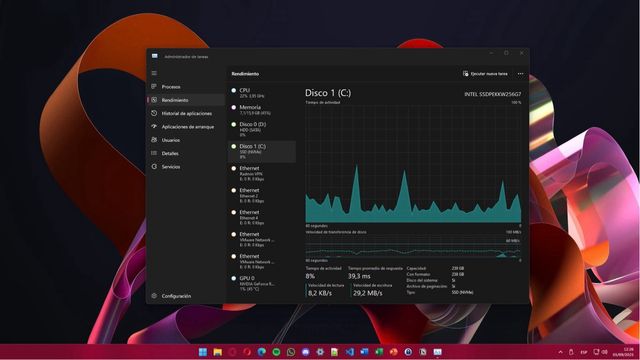Open Visual Studio Code from taskbar
Viewport: 640px width, 360px height.
(350, 352)
